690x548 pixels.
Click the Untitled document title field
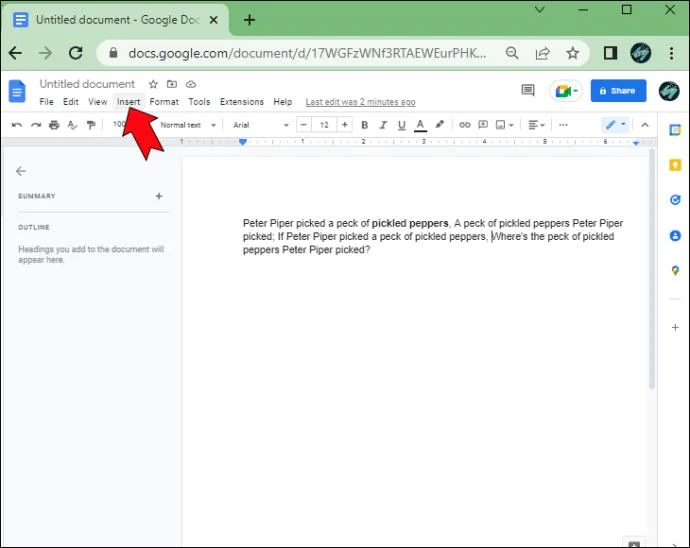click(x=87, y=84)
